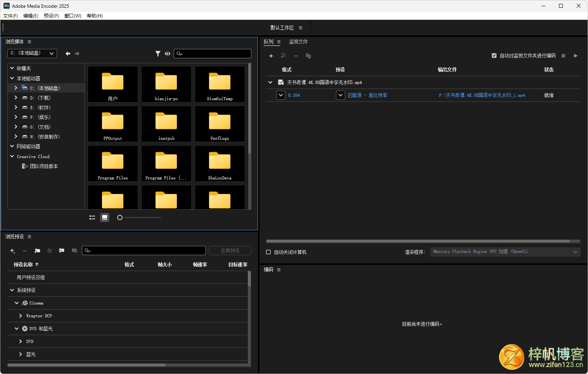Open the 编辑(E) menu
This screenshot has width=588, height=374.
click(31, 16)
